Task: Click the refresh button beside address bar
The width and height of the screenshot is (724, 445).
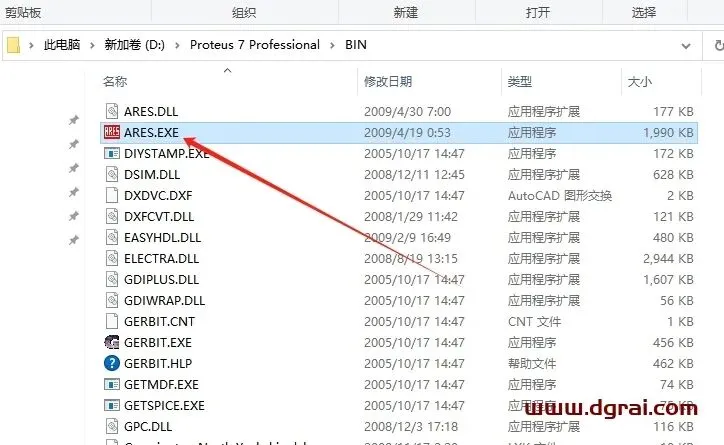Action: (718, 45)
